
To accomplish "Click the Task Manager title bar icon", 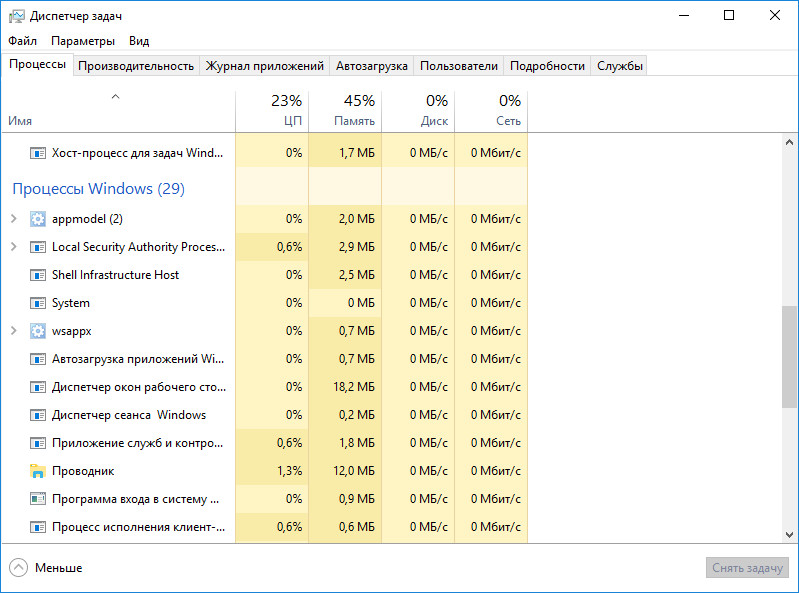I will 16,16.
